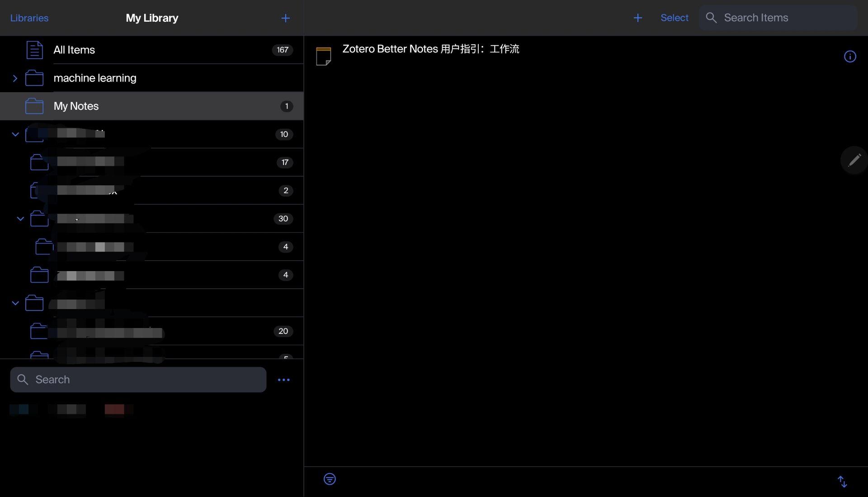Click the sort order arrows icon
Screen dimensions: 868x497
(x=842, y=481)
